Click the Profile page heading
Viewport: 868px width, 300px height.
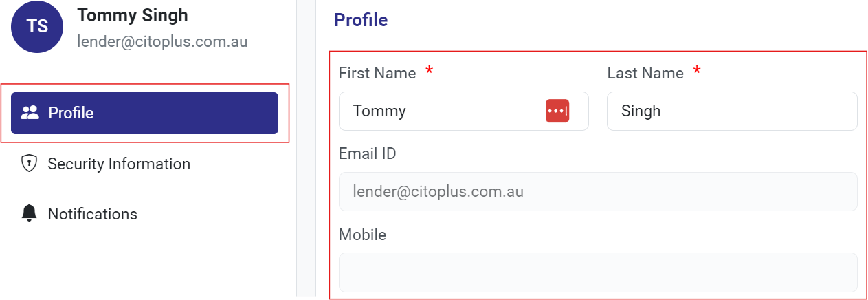tap(361, 20)
